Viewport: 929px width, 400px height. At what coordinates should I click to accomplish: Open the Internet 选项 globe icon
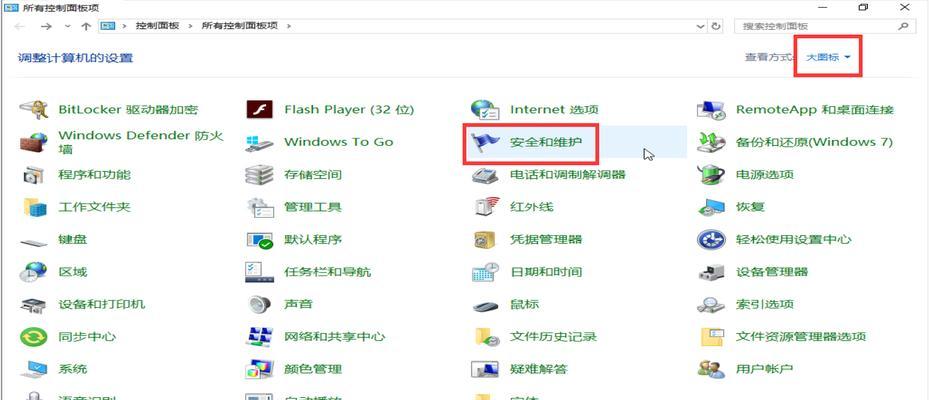click(x=485, y=110)
